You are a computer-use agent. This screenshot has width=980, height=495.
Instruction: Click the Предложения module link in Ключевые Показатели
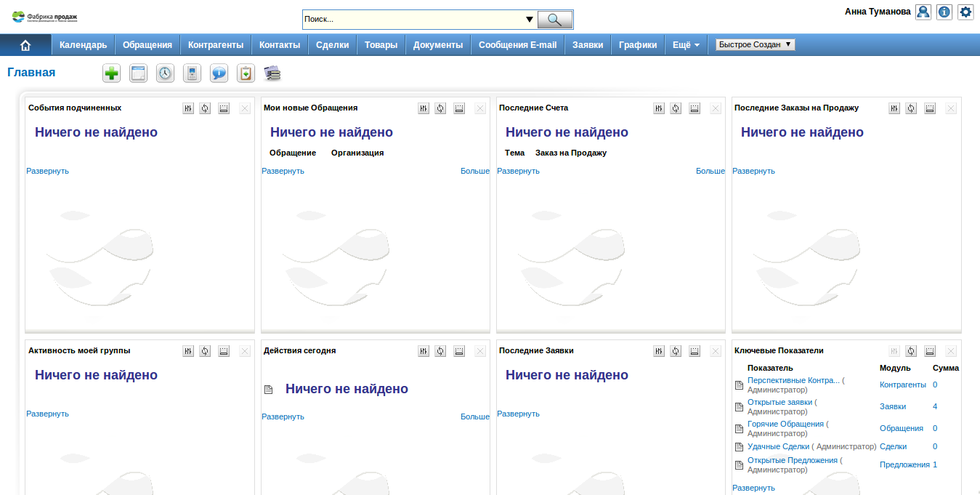point(904,464)
